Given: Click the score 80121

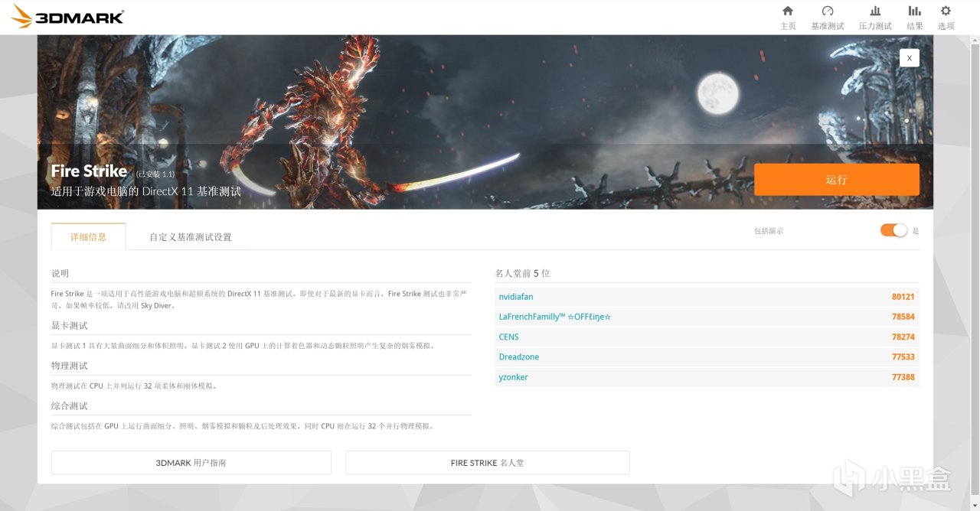Looking at the screenshot, I should (903, 297).
